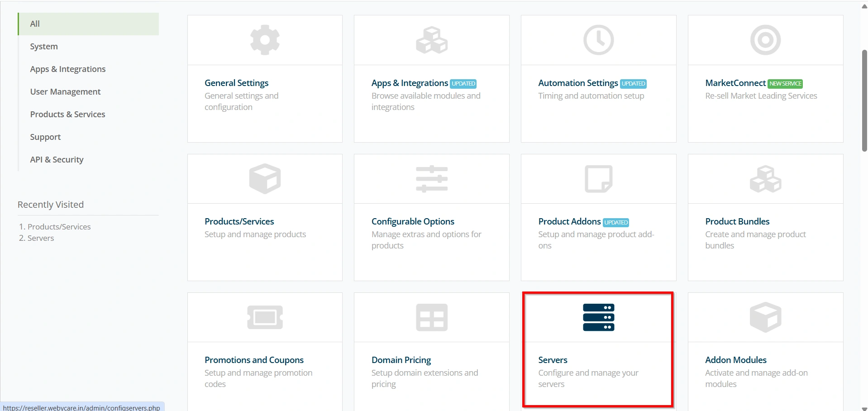Click the Configurable Options sliders icon
868x411 pixels.
point(432,179)
